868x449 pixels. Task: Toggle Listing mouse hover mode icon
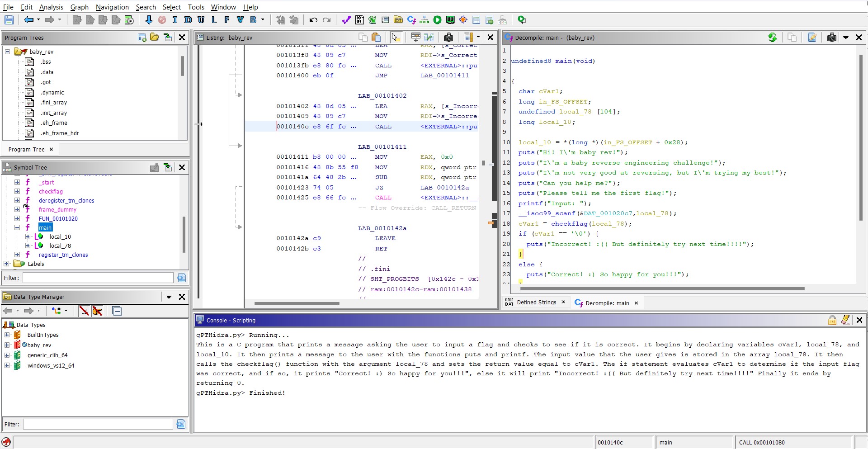point(395,38)
